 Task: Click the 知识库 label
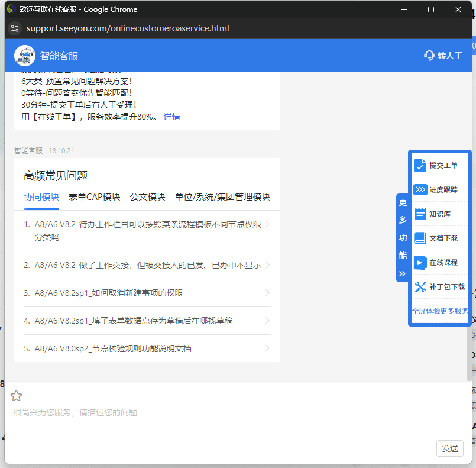[x=440, y=214]
